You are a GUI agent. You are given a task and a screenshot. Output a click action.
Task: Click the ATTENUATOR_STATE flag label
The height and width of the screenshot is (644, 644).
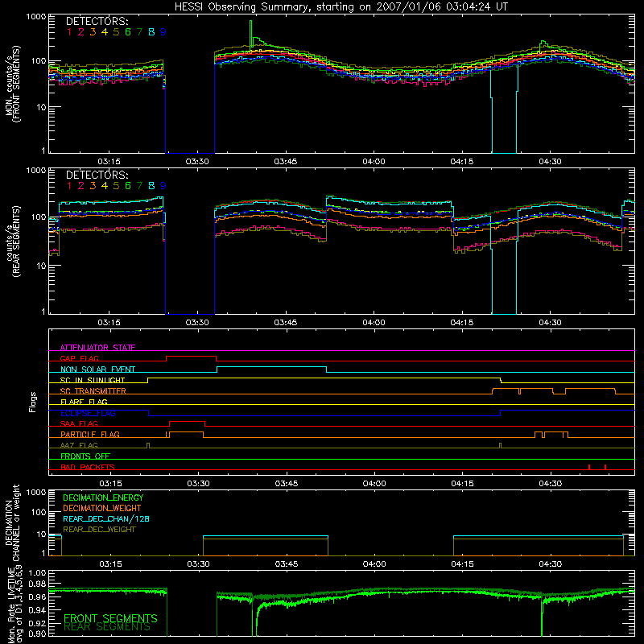pyautogui.click(x=97, y=348)
